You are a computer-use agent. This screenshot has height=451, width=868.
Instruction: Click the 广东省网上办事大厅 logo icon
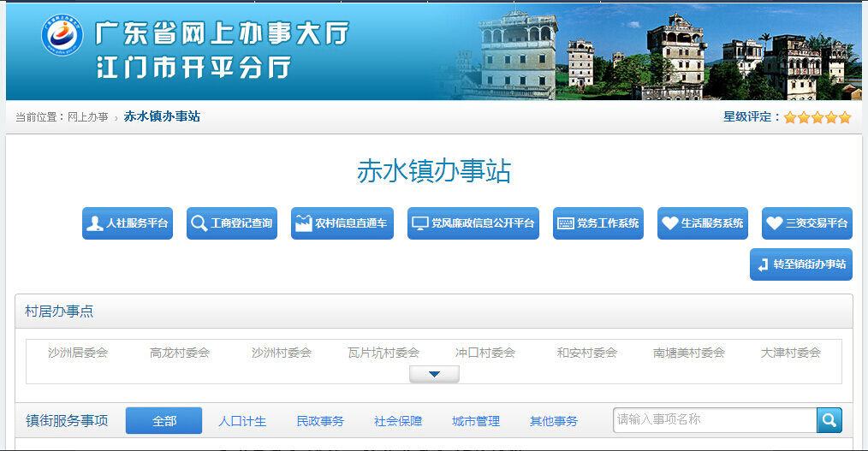coord(61,36)
